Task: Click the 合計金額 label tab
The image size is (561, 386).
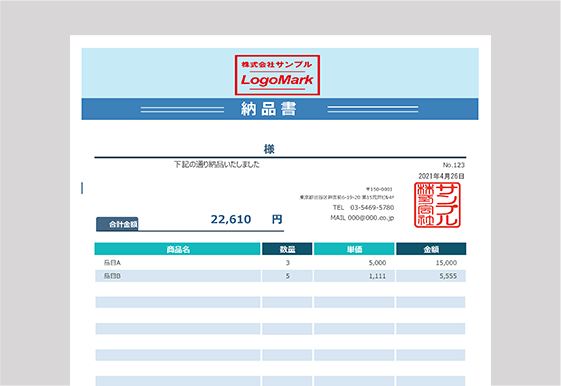Action: 117,224
